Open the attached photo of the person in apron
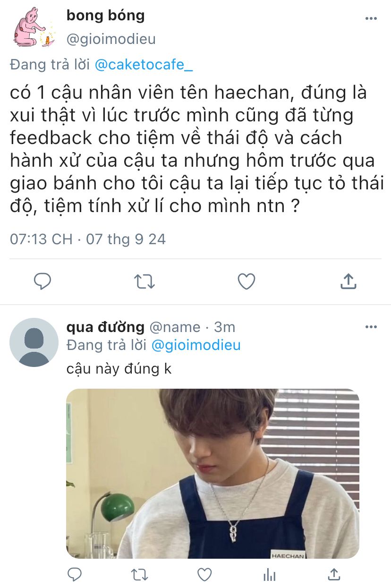391x588 pixels. [212, 474]
